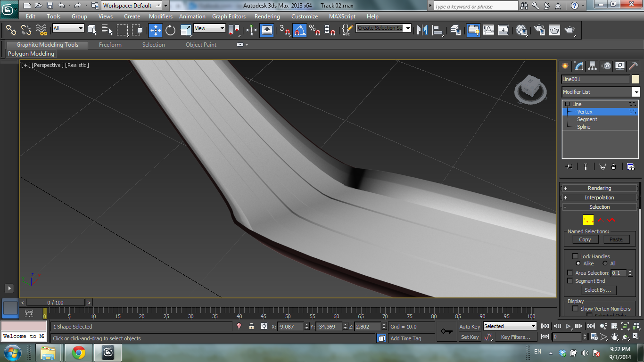
Task: Open the Create panel in the command panel
Action: click(x=565, y=66)
